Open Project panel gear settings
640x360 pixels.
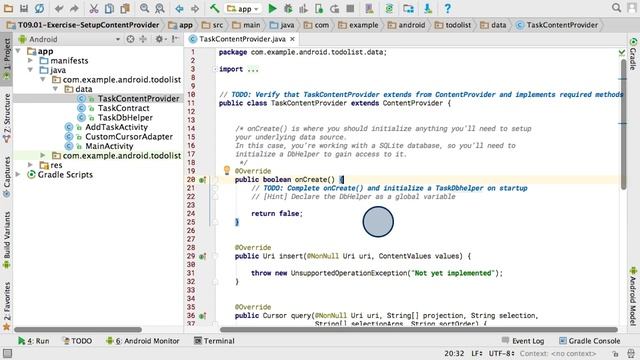(160, 39)
